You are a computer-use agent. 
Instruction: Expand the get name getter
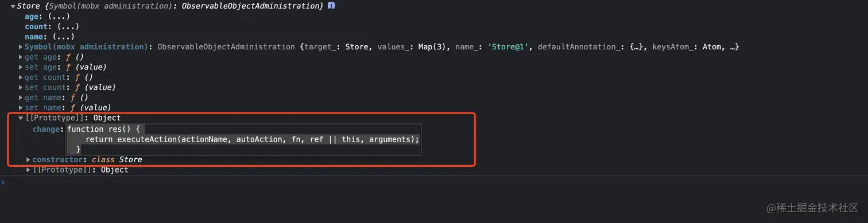21,98
